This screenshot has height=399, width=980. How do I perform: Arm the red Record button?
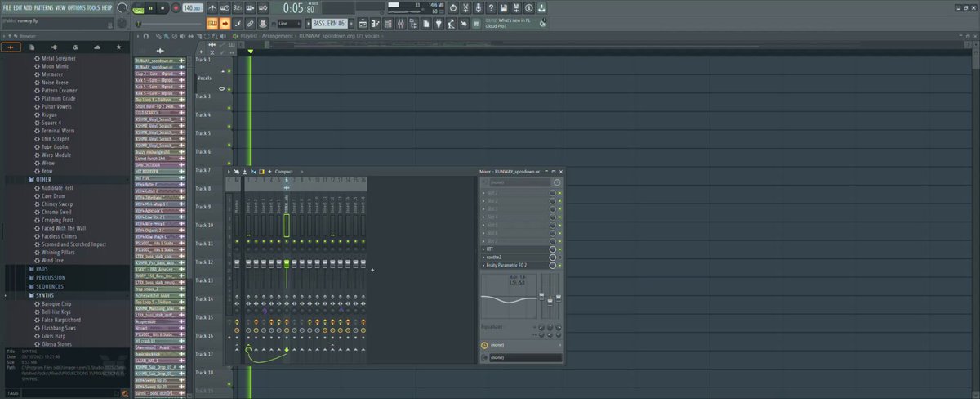pos(175,7)
